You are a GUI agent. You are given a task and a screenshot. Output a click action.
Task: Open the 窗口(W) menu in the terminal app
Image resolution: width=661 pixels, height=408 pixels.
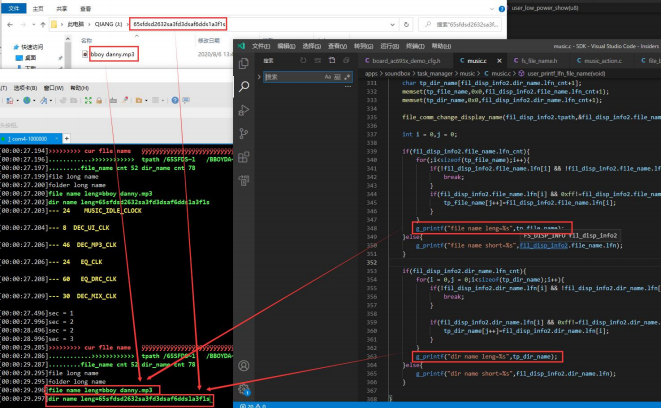point(54,88)
